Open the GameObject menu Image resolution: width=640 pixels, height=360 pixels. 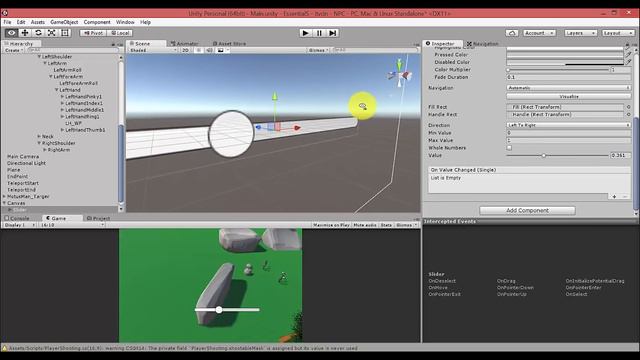click(64, 22)
